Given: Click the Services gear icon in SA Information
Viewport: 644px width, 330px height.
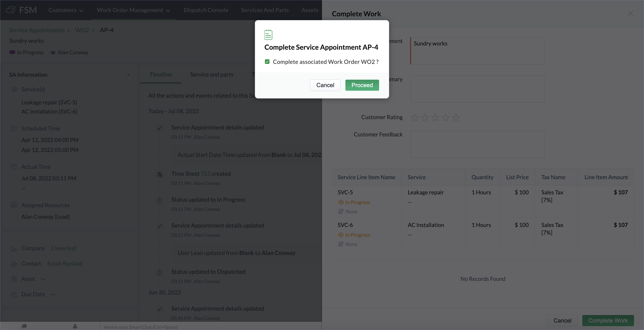Looking at the screenshot, I should tap(14, 89).
